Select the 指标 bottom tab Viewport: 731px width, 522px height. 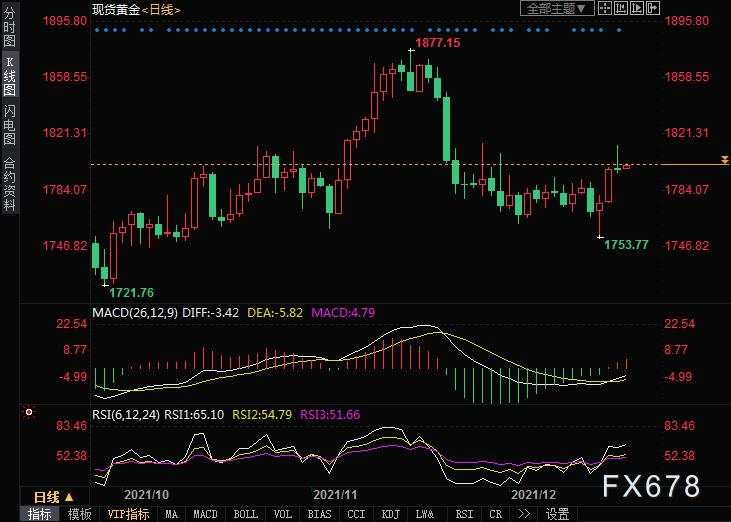pyautogui.click(x=40, y=514)
